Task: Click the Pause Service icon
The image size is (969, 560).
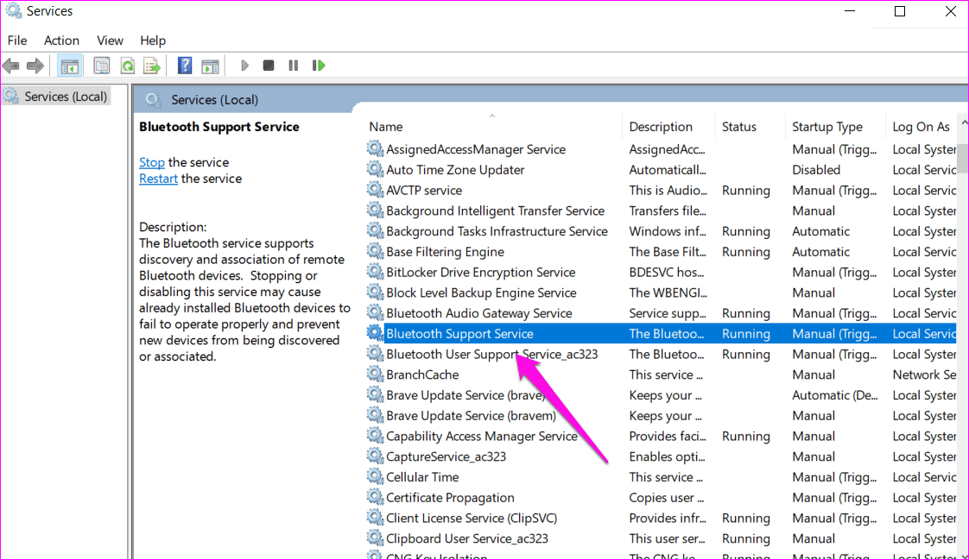Action: [293, 66]
